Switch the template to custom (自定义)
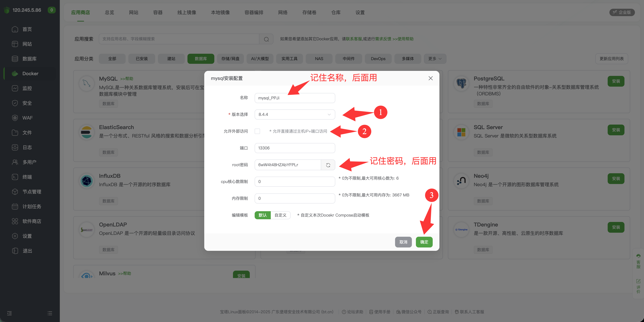The height and width of the screenshot is (322, 644). 280,215
